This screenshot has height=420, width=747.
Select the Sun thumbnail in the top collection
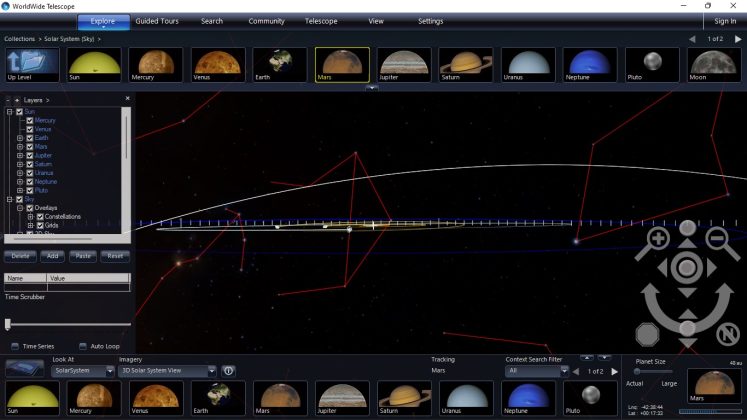[94, 64]
